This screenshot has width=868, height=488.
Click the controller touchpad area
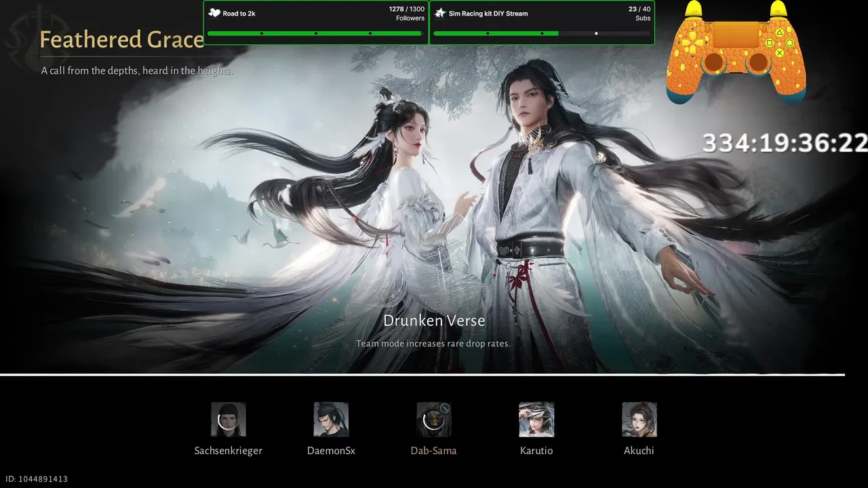[736, 35]
